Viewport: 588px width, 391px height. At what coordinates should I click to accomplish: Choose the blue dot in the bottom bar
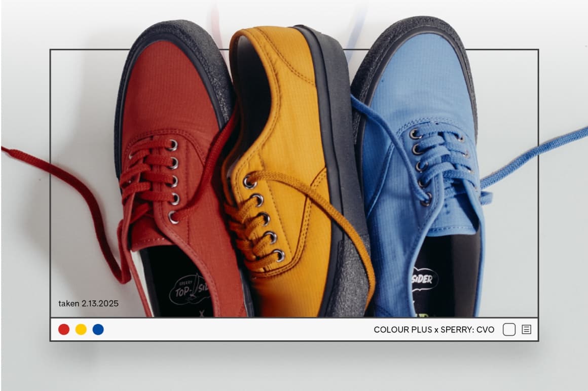point(98,329)
